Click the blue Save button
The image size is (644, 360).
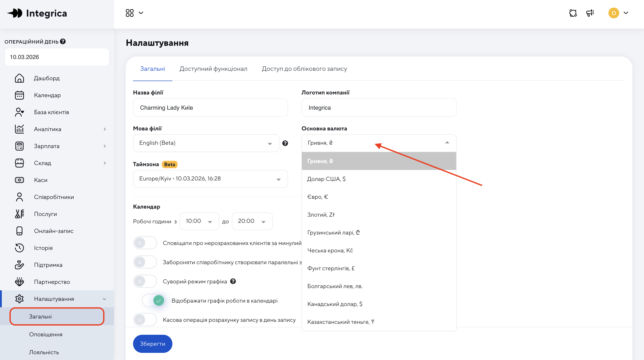pos(153,344)
